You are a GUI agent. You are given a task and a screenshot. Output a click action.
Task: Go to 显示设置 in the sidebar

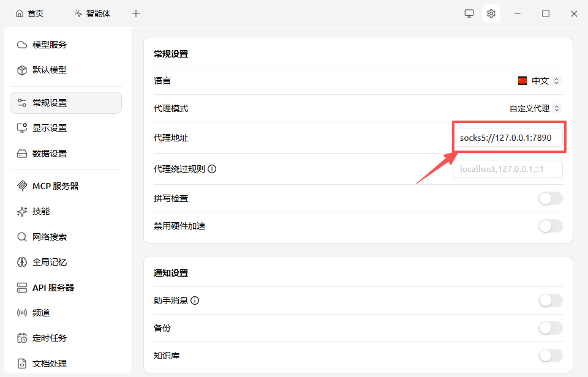(66, 128)
